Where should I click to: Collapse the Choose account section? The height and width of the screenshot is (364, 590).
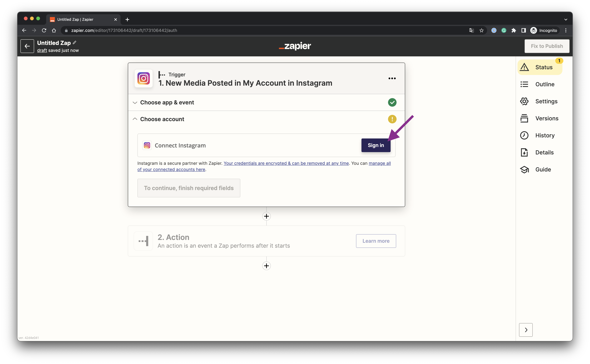266,119
